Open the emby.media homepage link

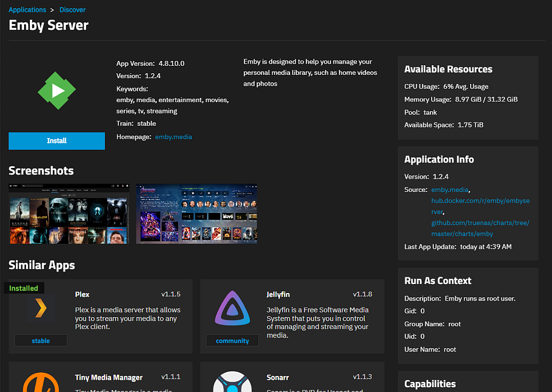pos(173,137)
